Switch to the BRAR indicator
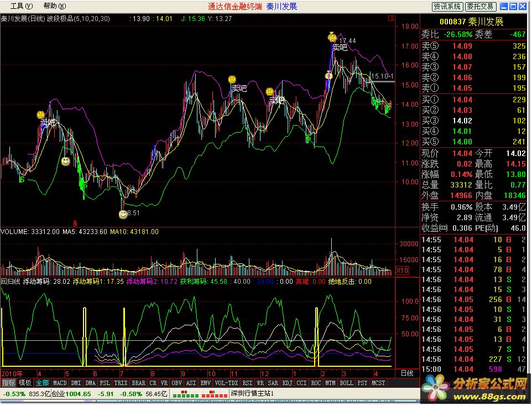Screen dimensions: 532x405 138,383
